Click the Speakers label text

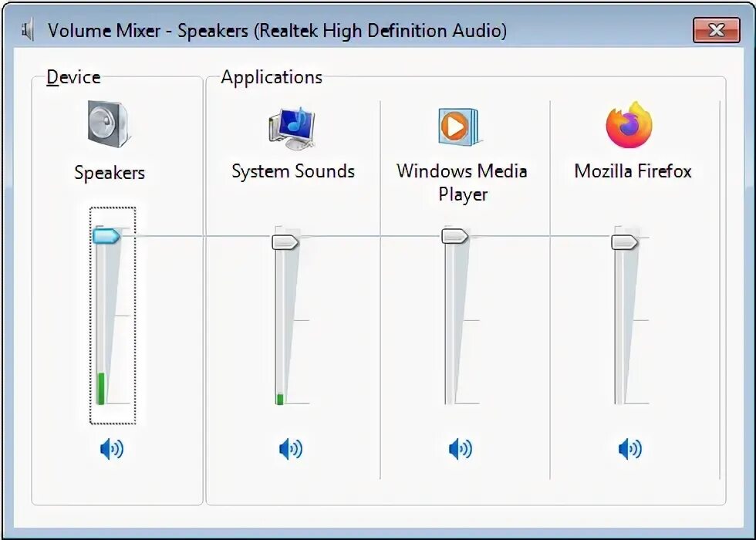pos(110,173)
